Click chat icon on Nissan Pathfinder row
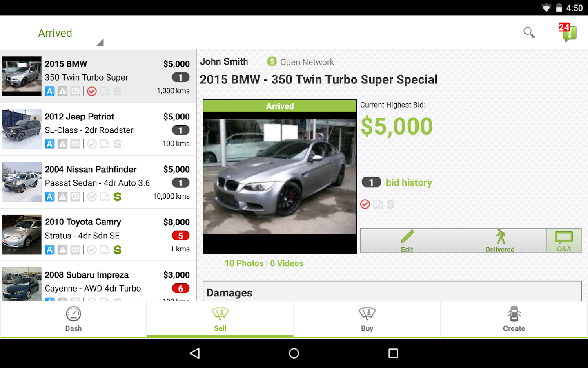Image resolution: width=588 pixels, height=368 pixels. (76, 197)
